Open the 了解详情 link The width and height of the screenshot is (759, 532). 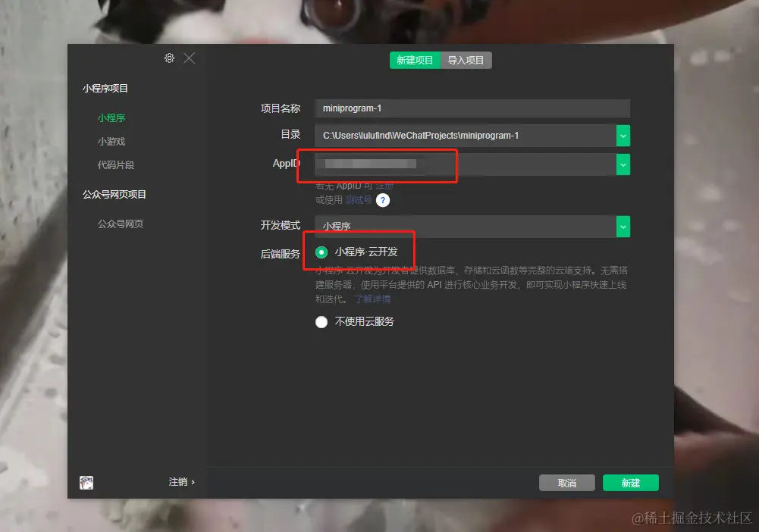pyautogui.click(x=372, y=299)
